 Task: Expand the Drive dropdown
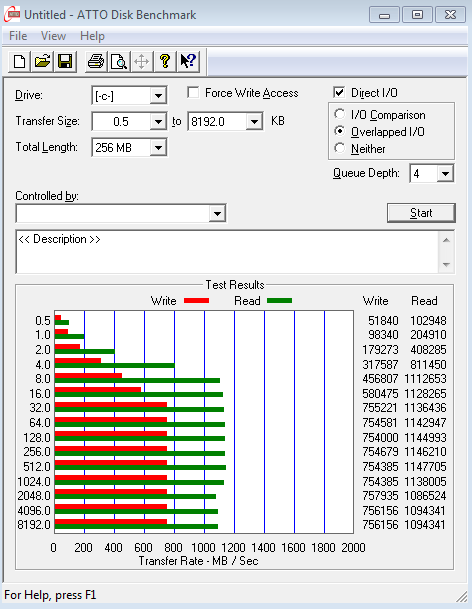pyautogui.click(x=158, y=96)
